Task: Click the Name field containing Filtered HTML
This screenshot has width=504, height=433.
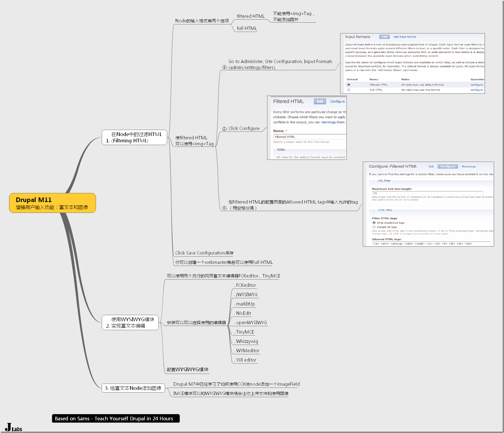Action: 310,137
